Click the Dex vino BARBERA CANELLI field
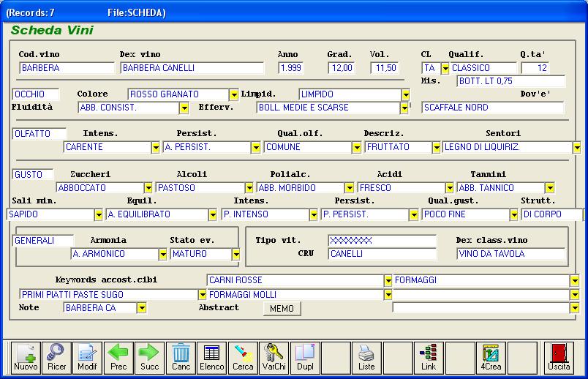Screen dimensions: 588x379 pos(192,68)
